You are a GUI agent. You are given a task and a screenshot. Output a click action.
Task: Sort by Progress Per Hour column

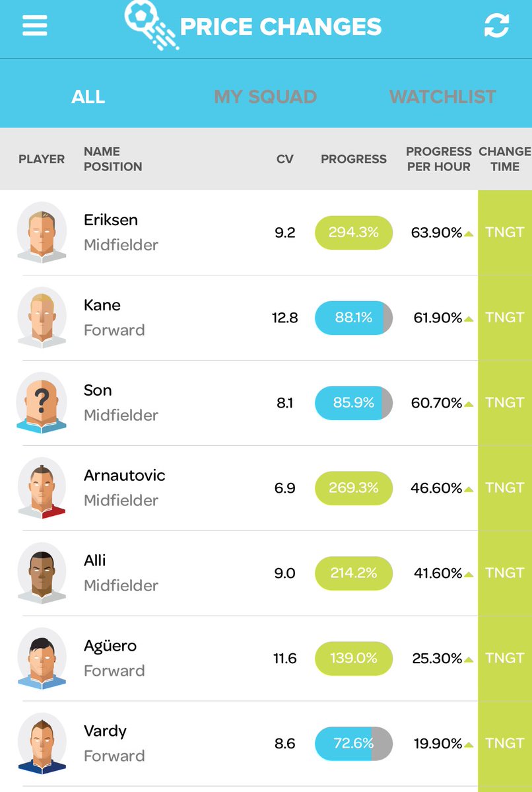pyautogui.click(x=439, y=159)
